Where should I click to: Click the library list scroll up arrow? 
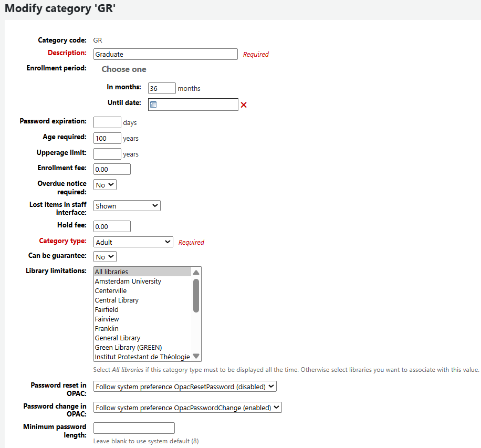[x=196, y=272]
